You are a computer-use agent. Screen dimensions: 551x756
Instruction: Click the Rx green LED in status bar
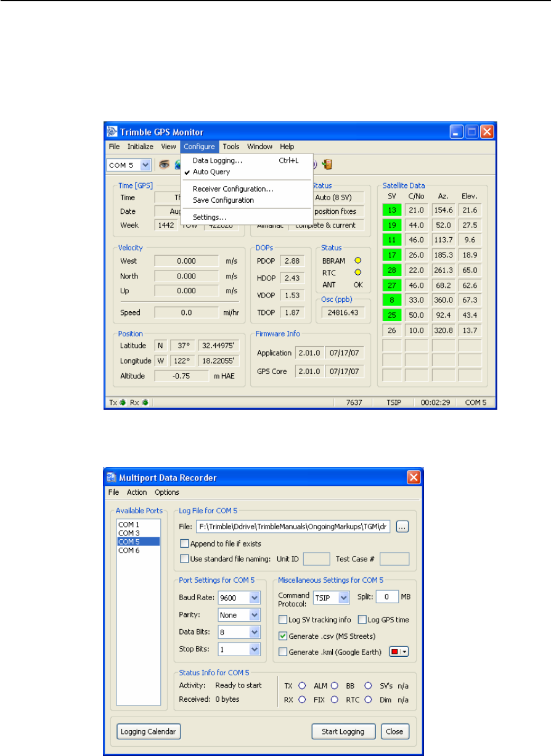pyautogui.click(x=145, y=403)
